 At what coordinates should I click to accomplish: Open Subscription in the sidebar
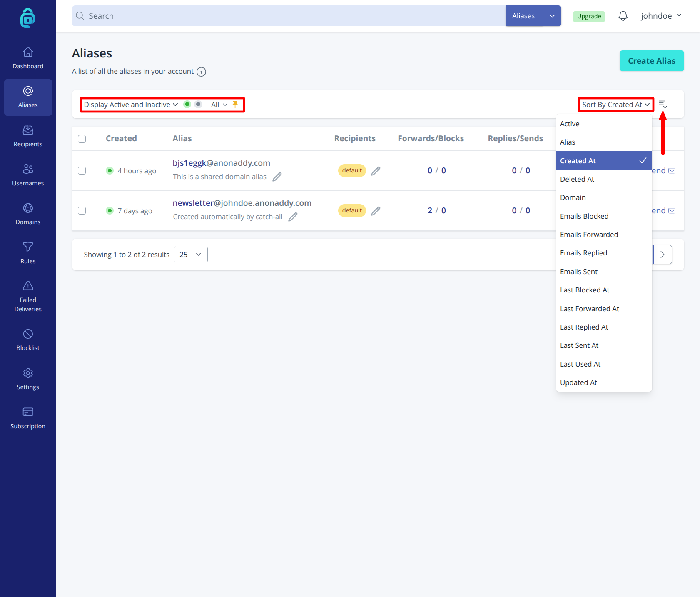(28, 418)
